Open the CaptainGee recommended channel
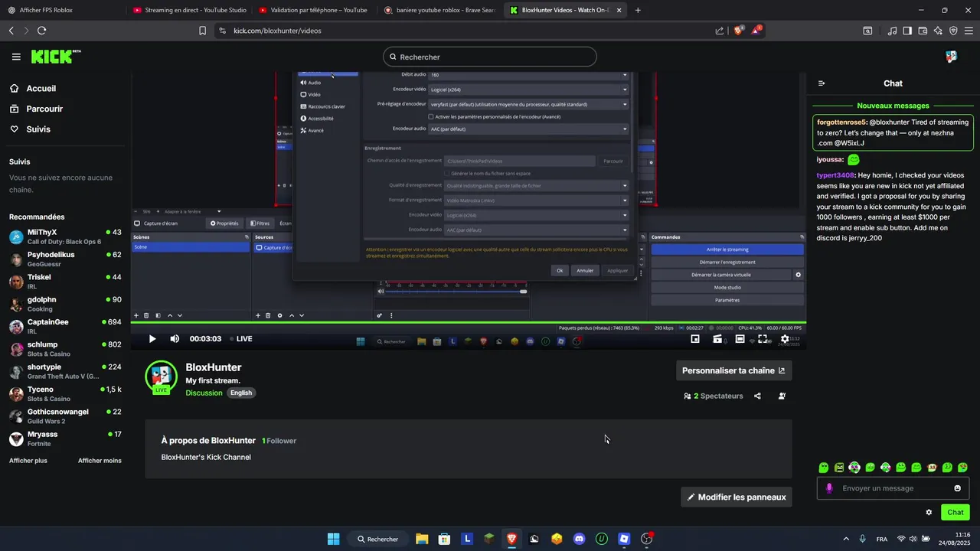Viewport: 980px width, 551px height. tap(65, 326)
